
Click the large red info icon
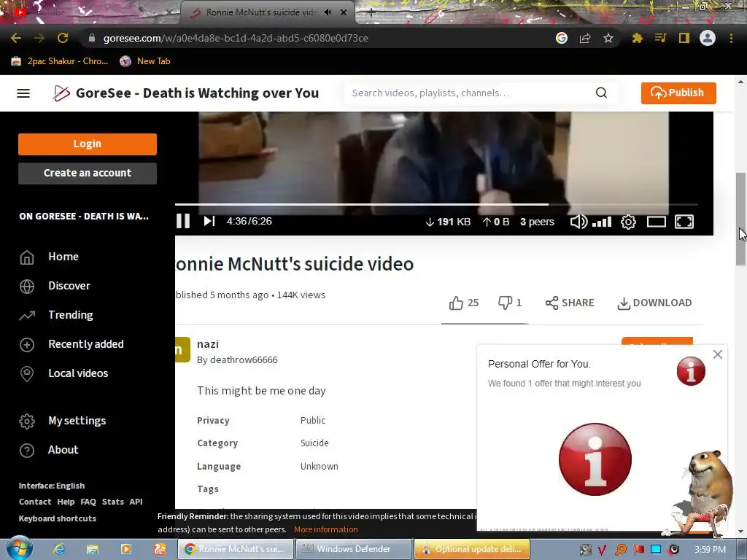tap(595, 459)
